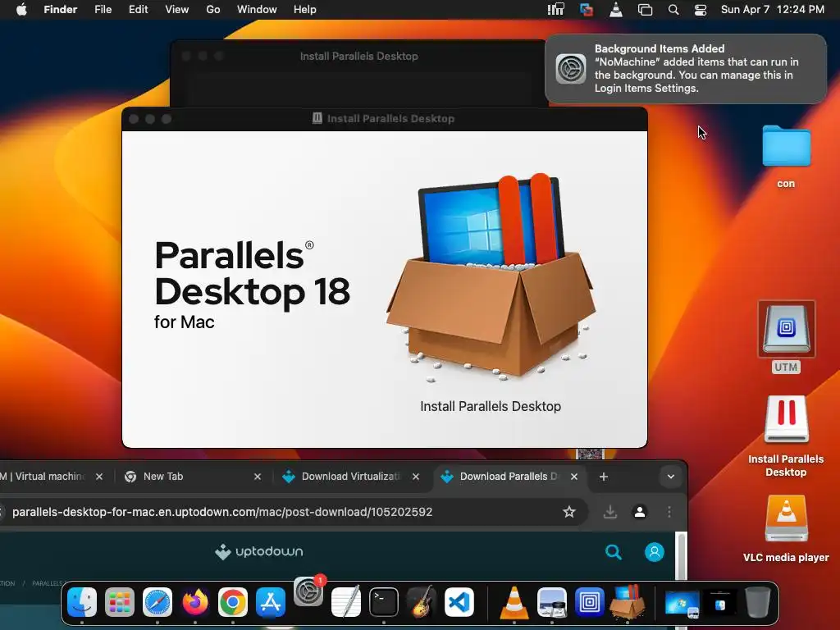The image size is (840, 630).
Task: Open Launchpad from the Dock
Action: pos(120,602)
